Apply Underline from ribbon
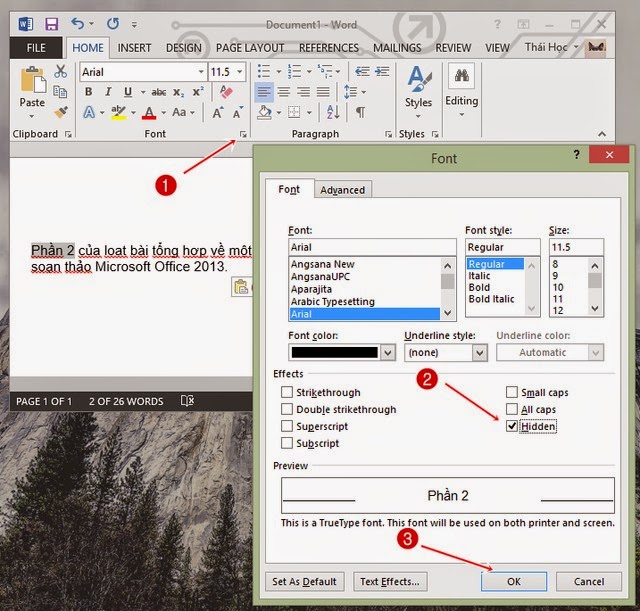 128,92
